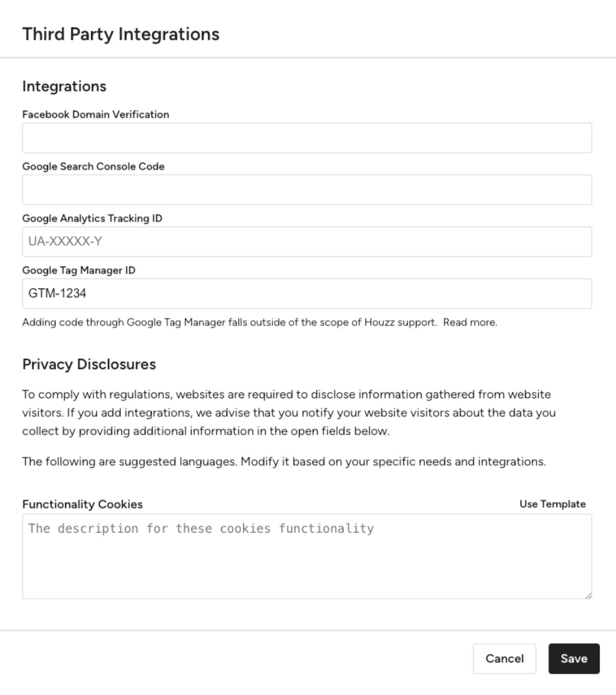Click the Google Search Console Code input field

click(x=307, y=189)
